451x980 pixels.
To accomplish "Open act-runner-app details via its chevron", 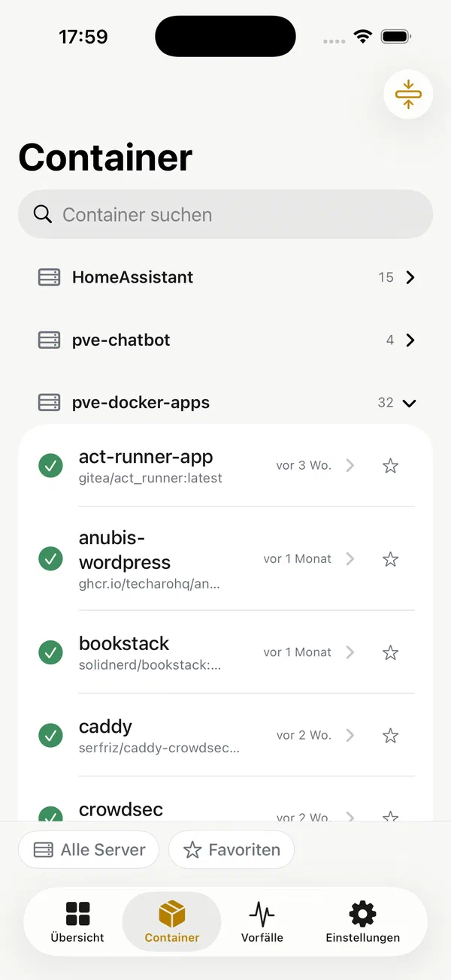I will pos(350,466).
